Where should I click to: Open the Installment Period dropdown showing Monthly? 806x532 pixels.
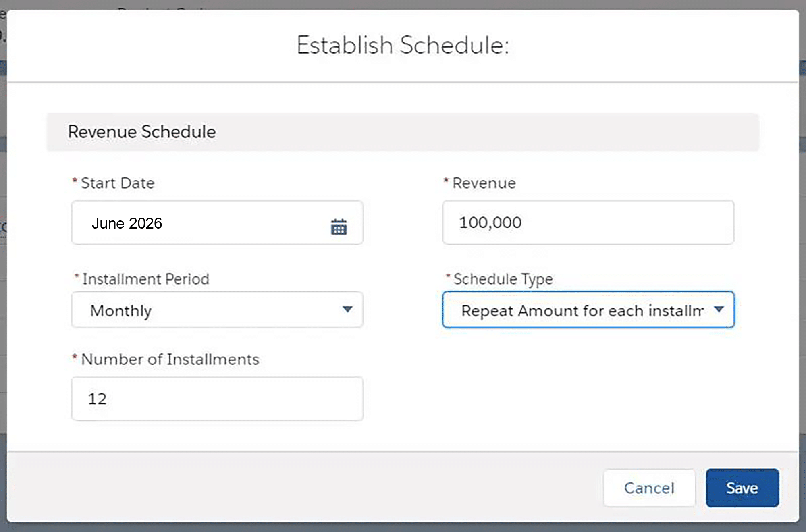pos(217,310)
